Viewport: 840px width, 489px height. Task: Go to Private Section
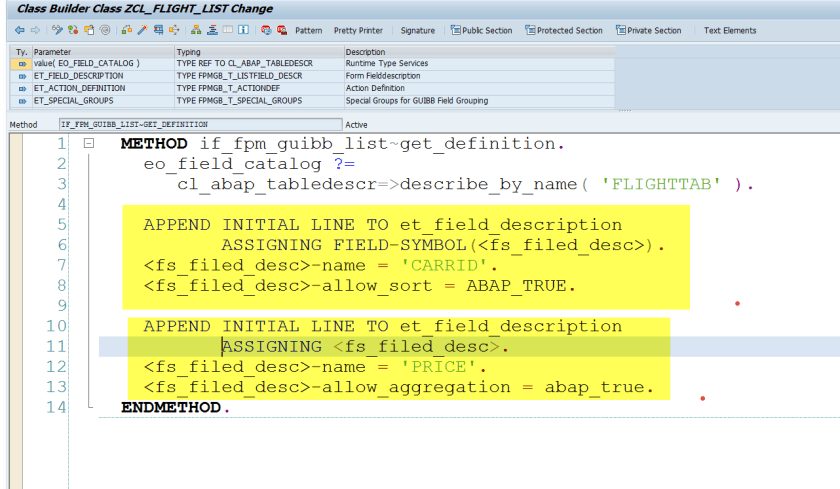pyautogui.click(x=648, y=30)
